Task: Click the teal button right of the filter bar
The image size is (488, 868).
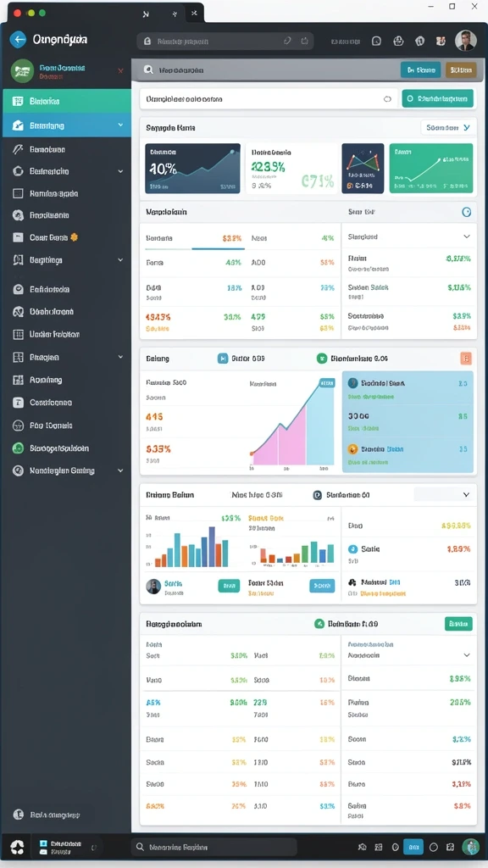Action: click(x=438, y=99)
